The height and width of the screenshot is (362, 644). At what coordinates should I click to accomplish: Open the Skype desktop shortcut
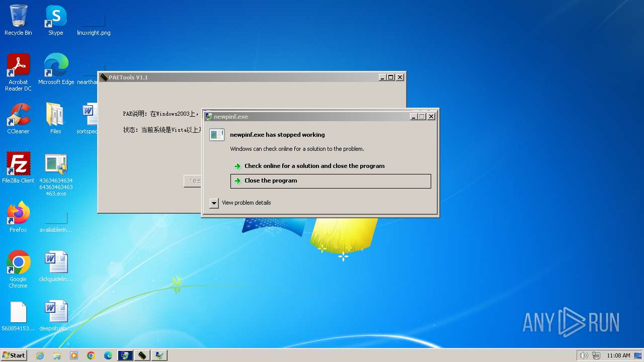[56, 20]
